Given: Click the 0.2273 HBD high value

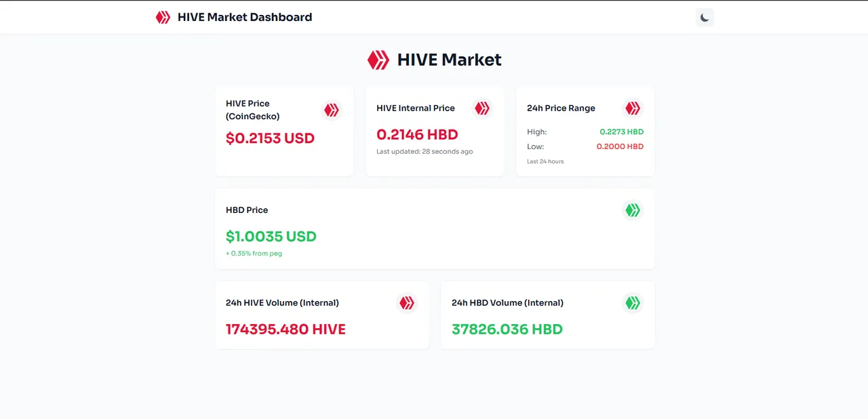Looking at the screenshot, I should [621, 132].
